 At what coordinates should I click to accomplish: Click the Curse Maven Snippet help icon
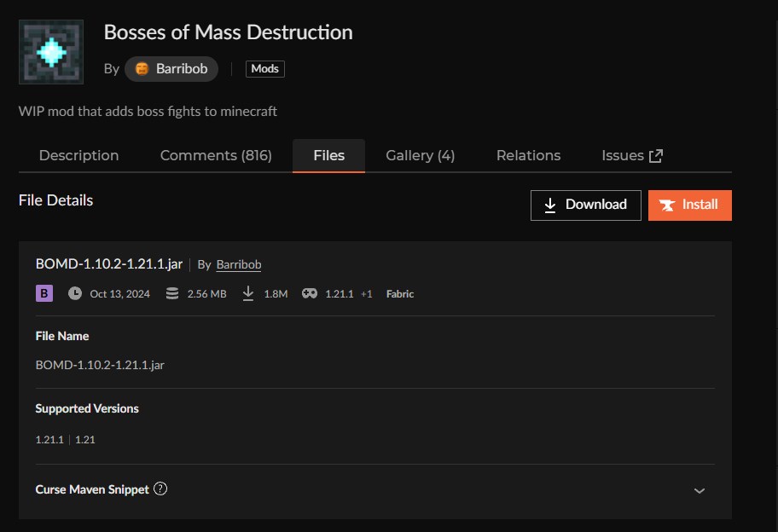(x=160, y=489)
